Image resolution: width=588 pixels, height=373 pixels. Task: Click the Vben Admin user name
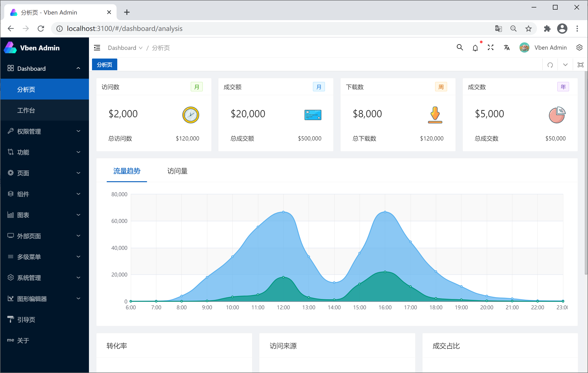(x=550, y=48)
